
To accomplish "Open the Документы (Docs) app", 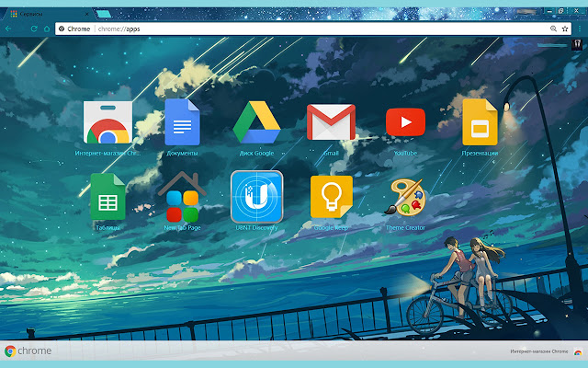I will (x=182, y=122).
